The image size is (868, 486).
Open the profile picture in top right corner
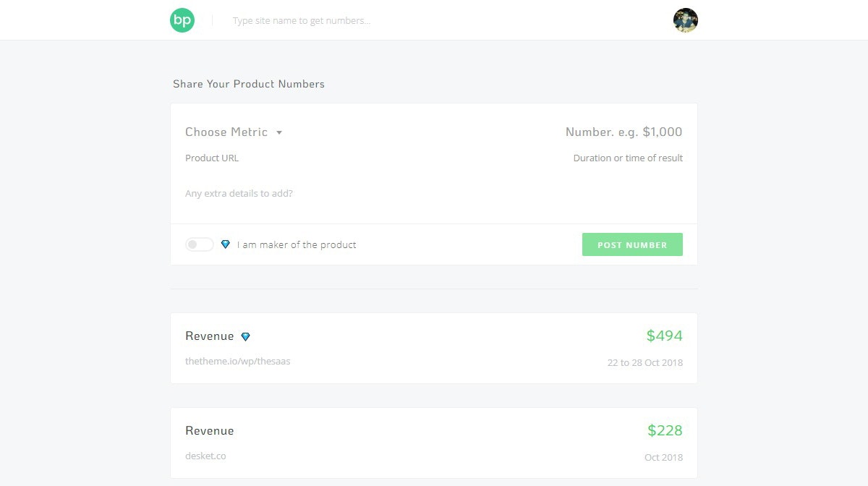[x=684, y=20]
